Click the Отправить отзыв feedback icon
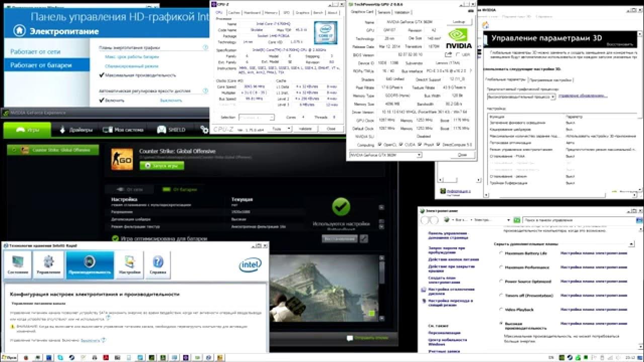 350,338
